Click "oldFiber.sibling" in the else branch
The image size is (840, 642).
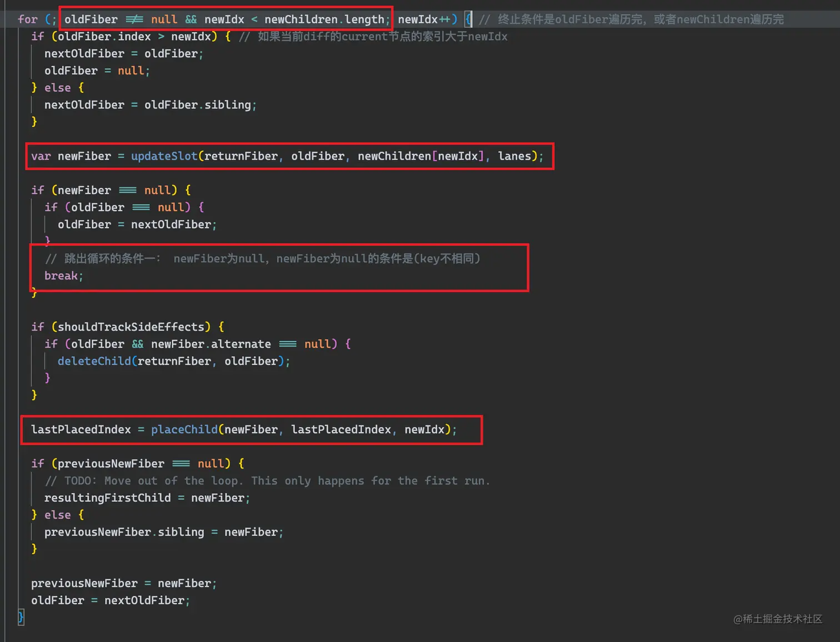(x=197, y=105)
